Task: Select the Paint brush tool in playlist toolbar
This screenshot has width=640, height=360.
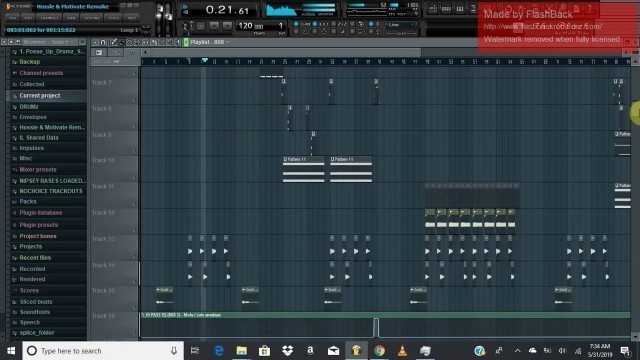Action: [122, 42]
